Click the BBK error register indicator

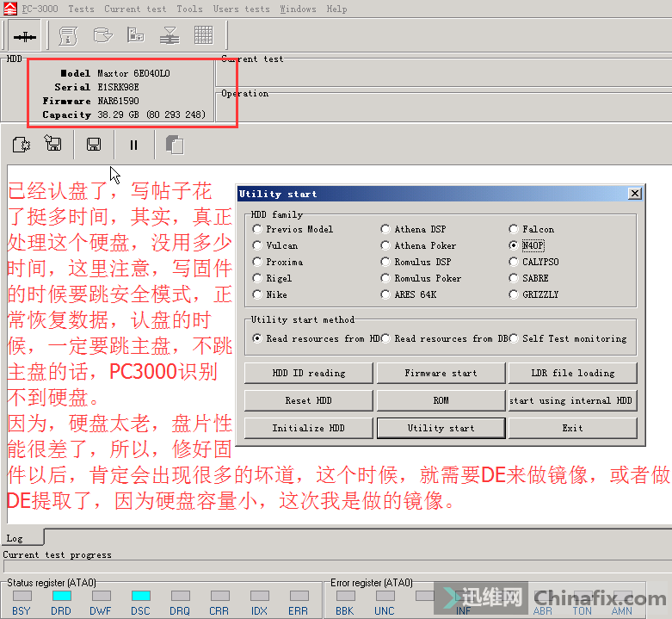(x=345, y=596)
